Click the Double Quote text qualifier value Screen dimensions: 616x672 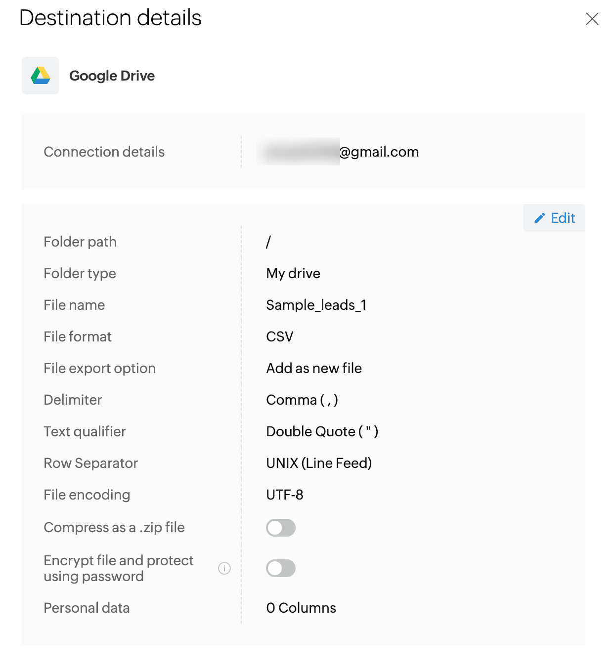[x=322, y=431]
